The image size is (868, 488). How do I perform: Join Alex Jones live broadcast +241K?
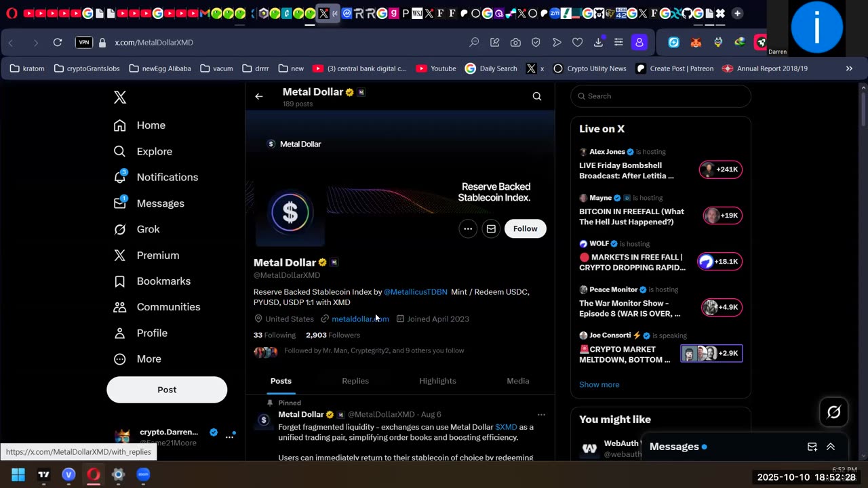coord(721,169)
